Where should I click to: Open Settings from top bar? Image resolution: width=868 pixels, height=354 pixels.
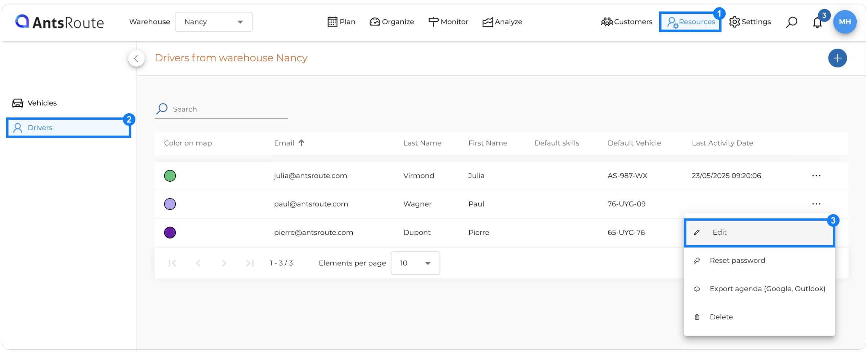click(750, 22)
